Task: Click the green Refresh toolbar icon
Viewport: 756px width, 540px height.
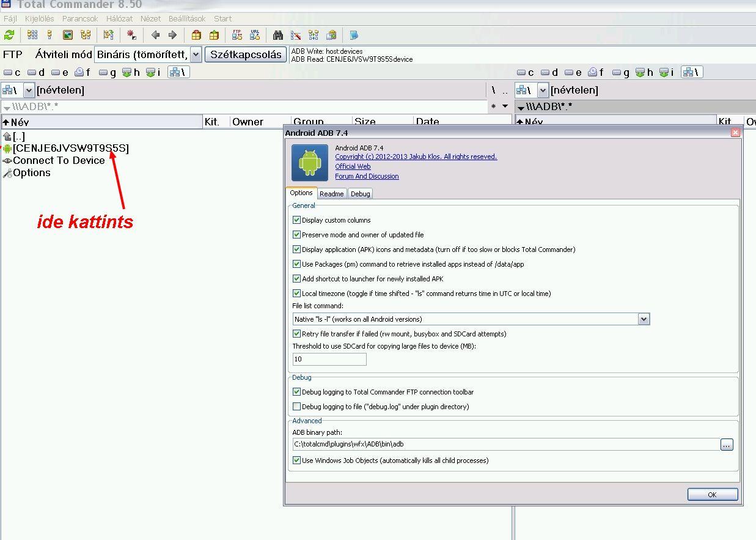Action: coord(9,35)
